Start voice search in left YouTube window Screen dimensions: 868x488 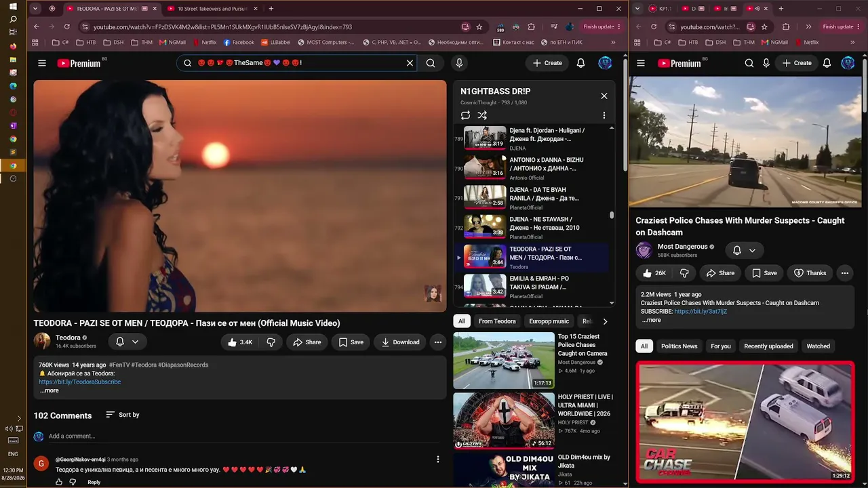(x=459, y=63)
